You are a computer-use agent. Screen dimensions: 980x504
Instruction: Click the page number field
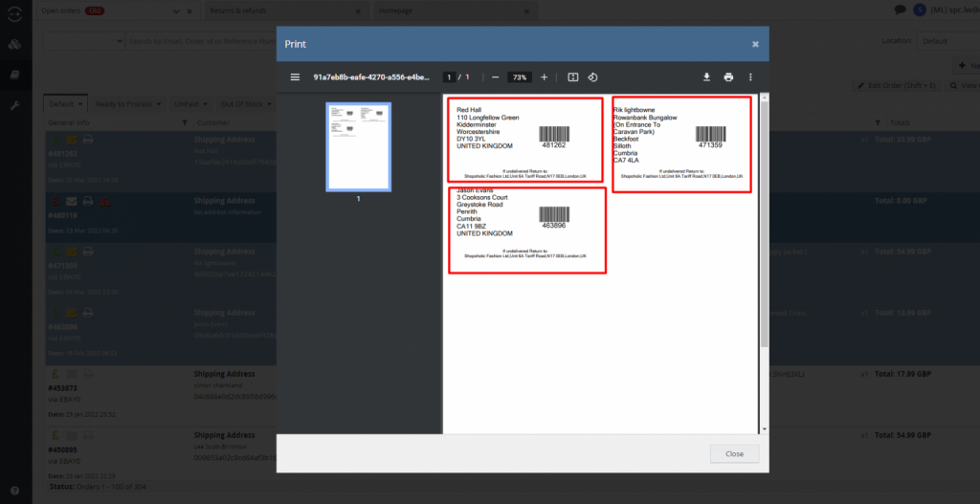click(449, 77)
